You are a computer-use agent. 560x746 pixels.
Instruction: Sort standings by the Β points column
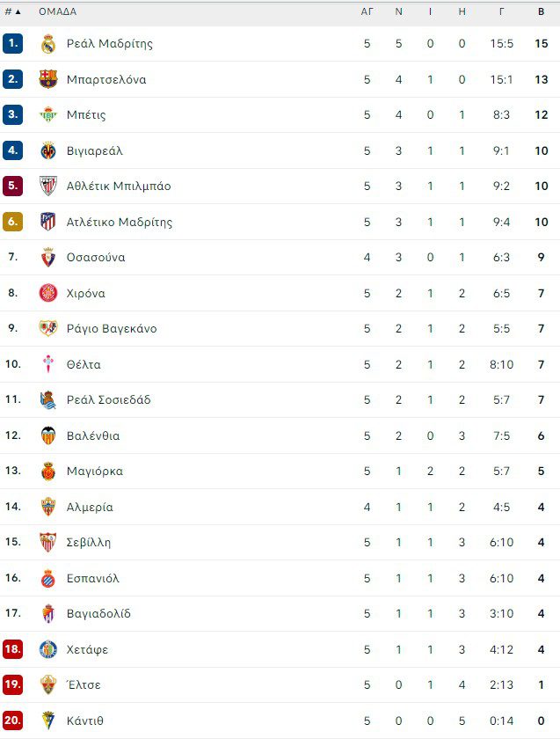tap(542, 12)
